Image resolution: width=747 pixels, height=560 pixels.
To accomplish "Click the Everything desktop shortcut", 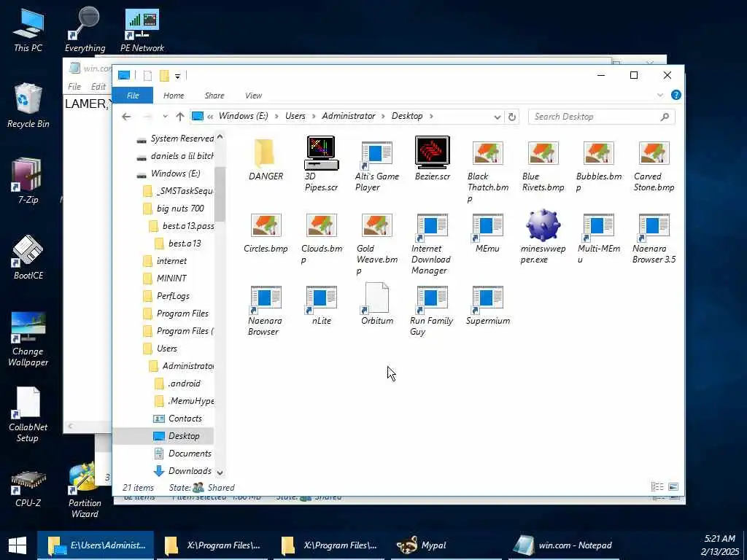I will [85, 29].
